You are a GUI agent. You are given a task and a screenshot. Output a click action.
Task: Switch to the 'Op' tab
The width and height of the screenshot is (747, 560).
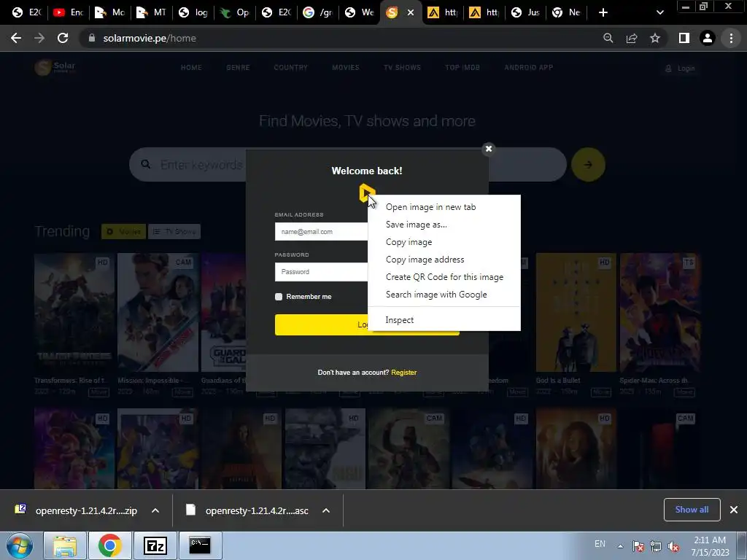[x=234, y=12]
